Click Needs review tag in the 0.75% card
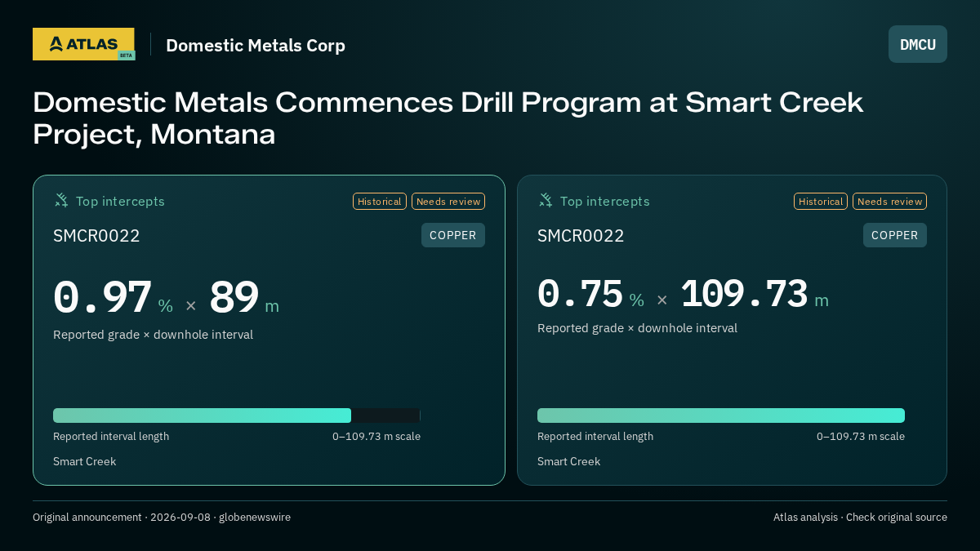This screenshot has height=551, width=980. click(x=889, y=202)
